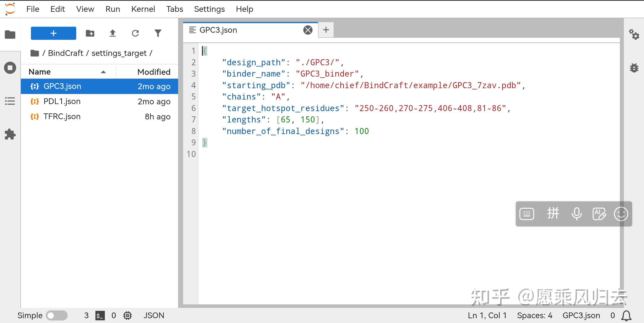The width and height of the screenshot is (644, 323).
Task: Refresh the file browser list
Action: coord(135,33)
